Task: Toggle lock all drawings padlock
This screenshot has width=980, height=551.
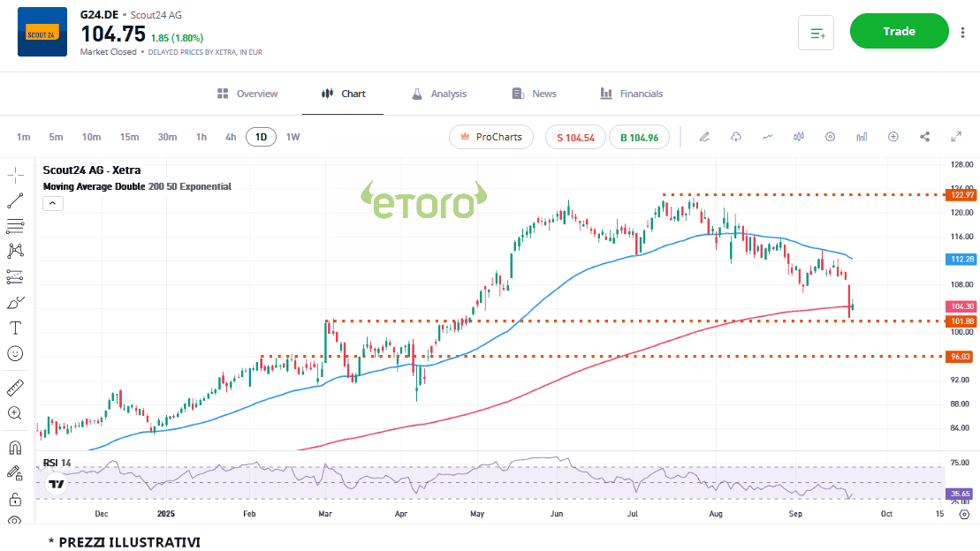Action: click(x=15, y=499)
